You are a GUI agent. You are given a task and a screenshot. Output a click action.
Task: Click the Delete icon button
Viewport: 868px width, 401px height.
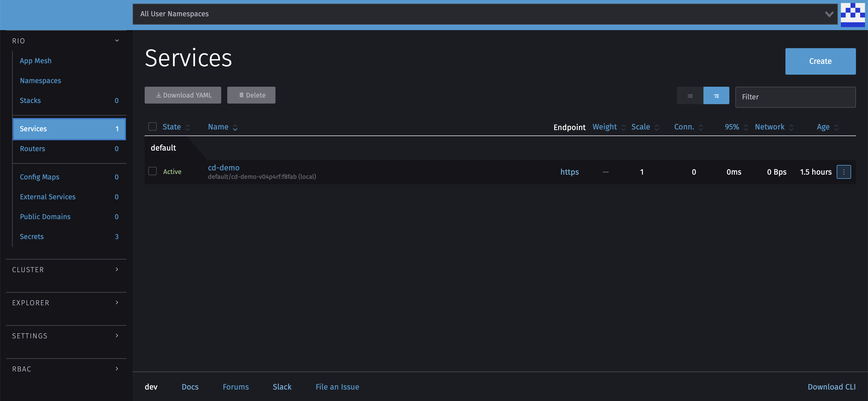click(x=251, y=95)
